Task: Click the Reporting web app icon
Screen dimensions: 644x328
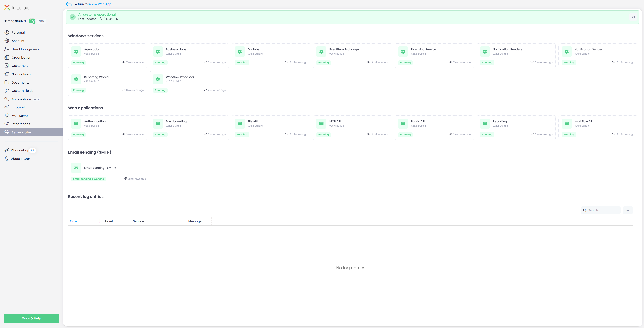Action: coord(485,123)
